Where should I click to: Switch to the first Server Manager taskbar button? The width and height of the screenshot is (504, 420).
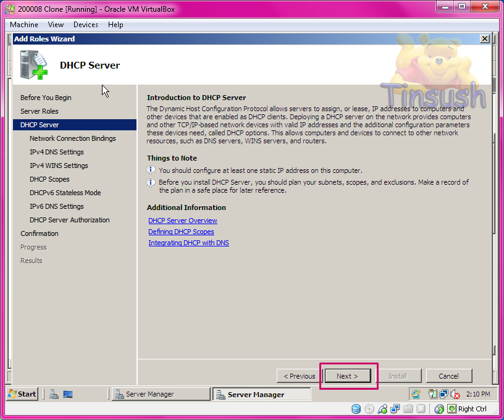(161, 394)
